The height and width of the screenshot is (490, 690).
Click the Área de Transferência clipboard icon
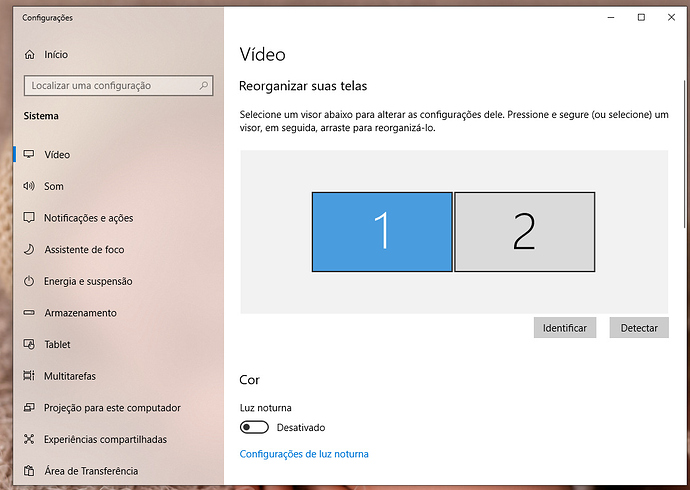29,471
